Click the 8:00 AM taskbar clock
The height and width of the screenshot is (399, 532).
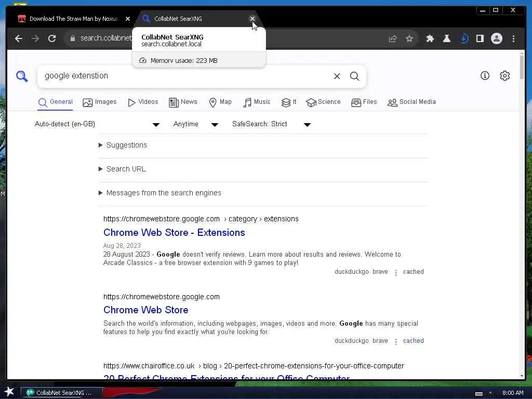(x=513, y=393)
